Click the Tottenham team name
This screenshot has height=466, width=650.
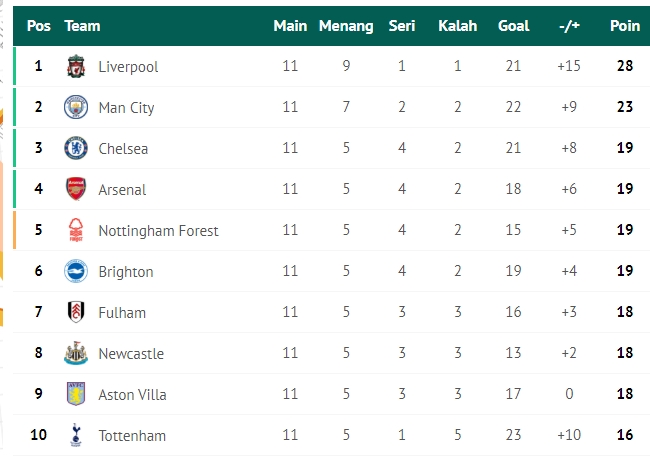[x=132, y=436]
